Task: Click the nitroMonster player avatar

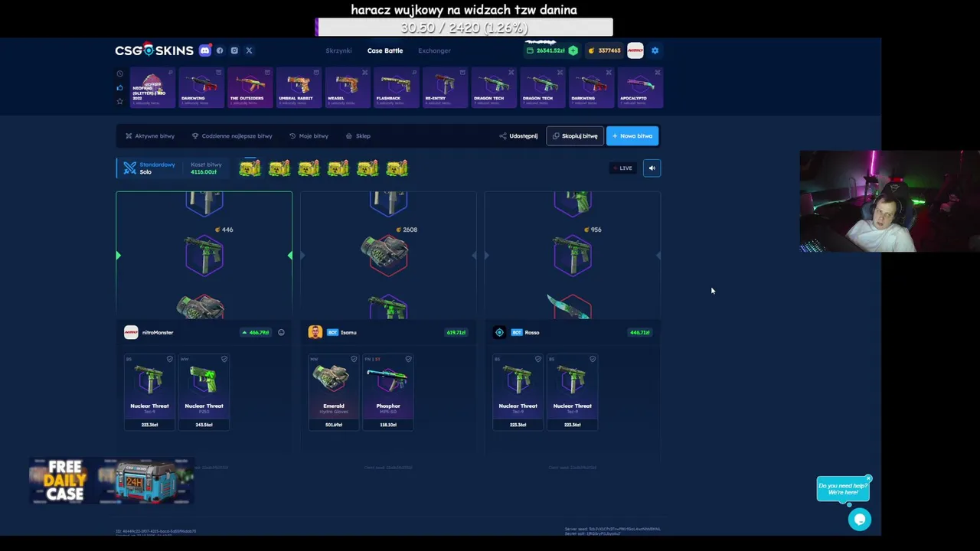Action: [131, 331]
